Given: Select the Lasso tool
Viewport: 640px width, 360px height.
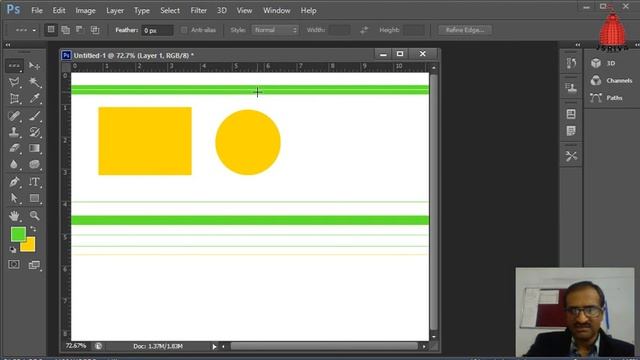Looking at the screenshot, I should point(14,82).
